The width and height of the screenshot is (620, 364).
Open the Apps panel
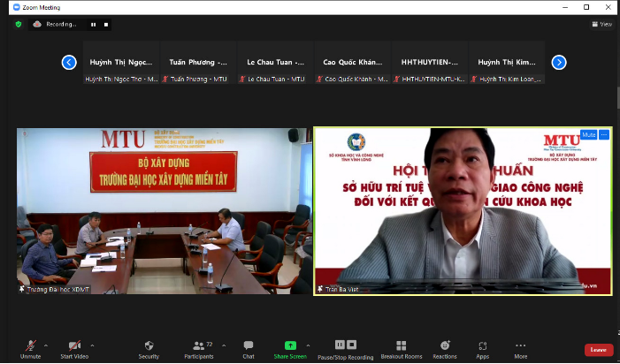point(482,350)
